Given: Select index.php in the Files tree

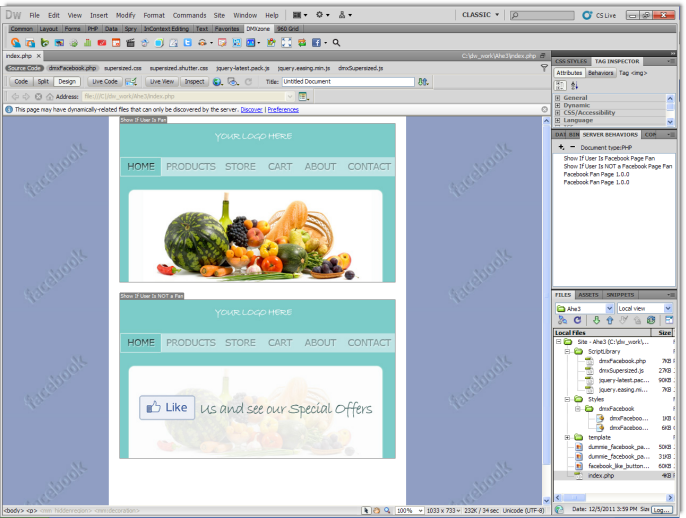Looking at the screenshot, I should [601, 476].
